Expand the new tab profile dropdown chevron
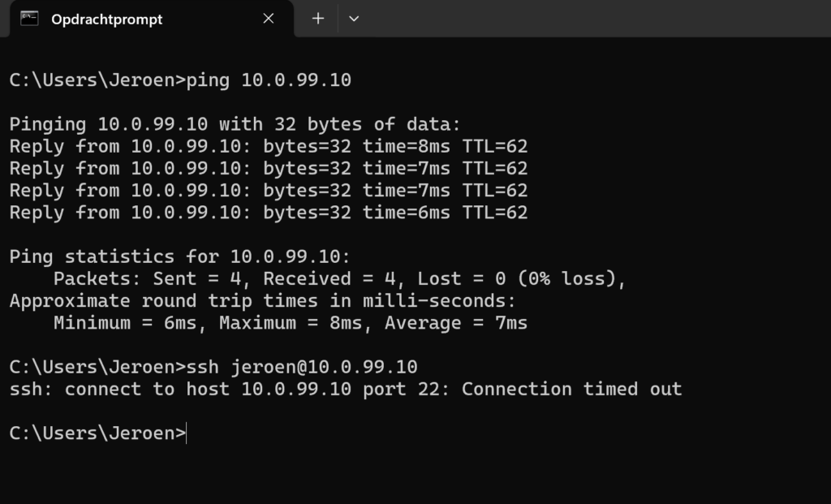Screen dimensions: 831x504 pyautogui.click(x=354, y=19)
